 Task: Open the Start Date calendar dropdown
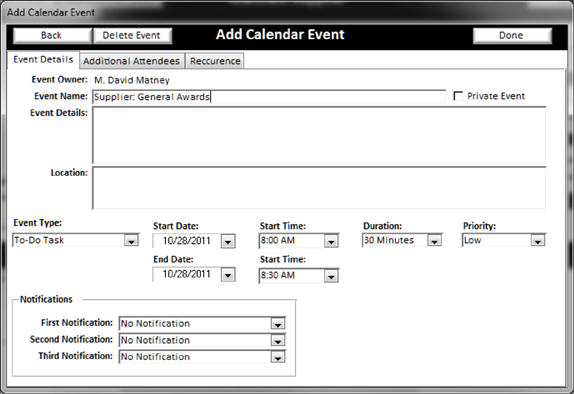click(x=228, y=241)
